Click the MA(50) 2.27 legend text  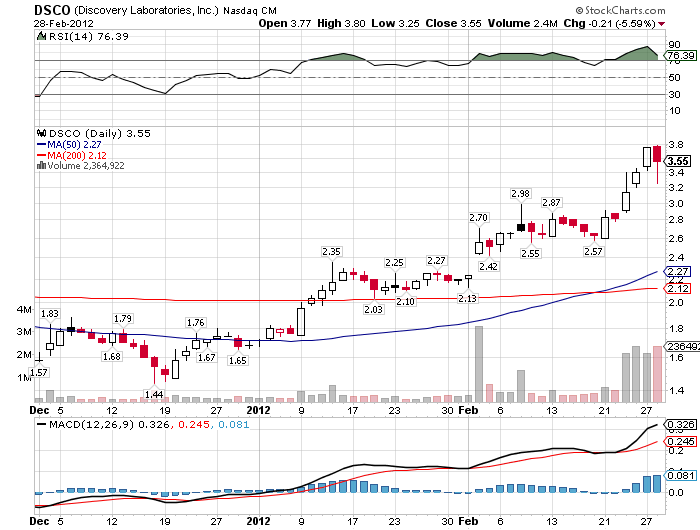tap(74, 145)
